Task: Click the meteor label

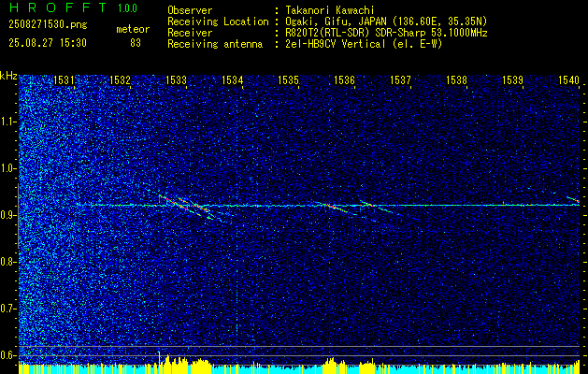Action: [133, 29]
